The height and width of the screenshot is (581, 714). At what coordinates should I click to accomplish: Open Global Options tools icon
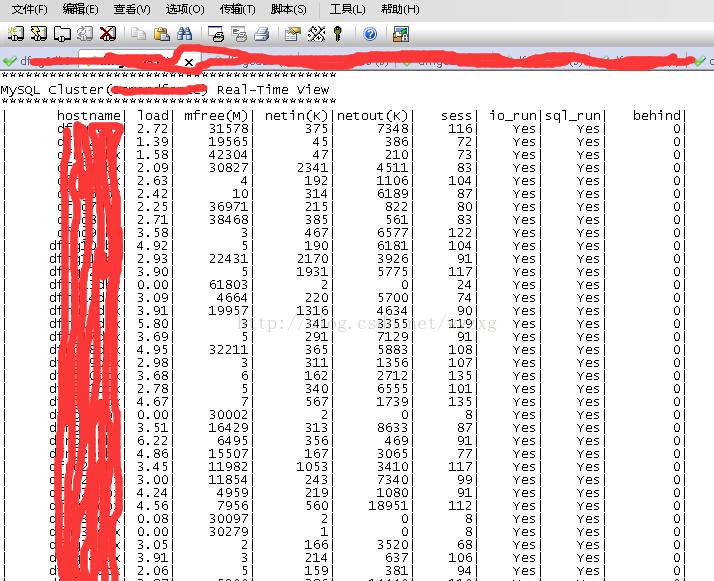coord(316,34)
